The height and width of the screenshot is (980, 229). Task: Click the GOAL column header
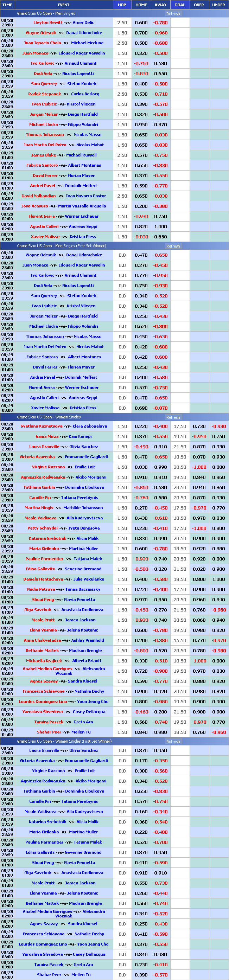point(179,5)
